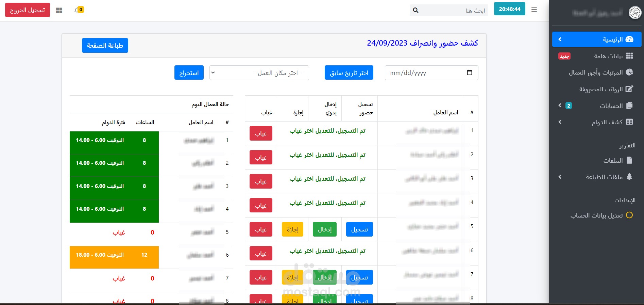Open المرتبات وأجور العمال sidebar item

tap(597, 73)
